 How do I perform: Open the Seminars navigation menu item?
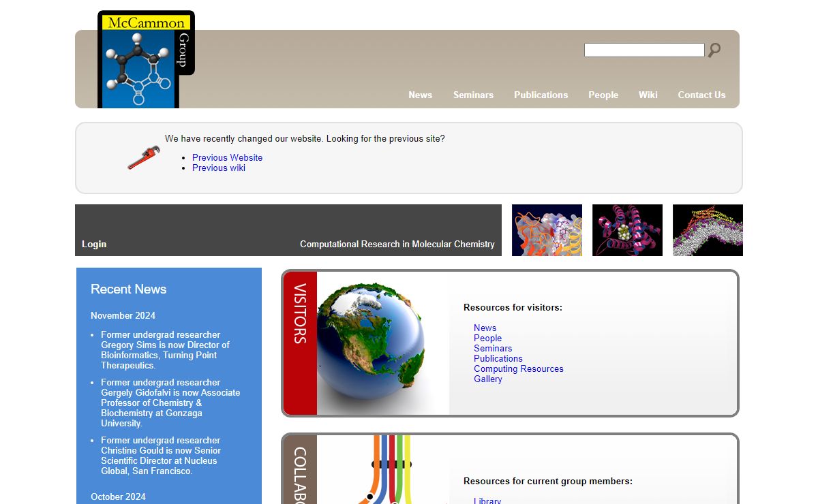(x=473, y=95)
